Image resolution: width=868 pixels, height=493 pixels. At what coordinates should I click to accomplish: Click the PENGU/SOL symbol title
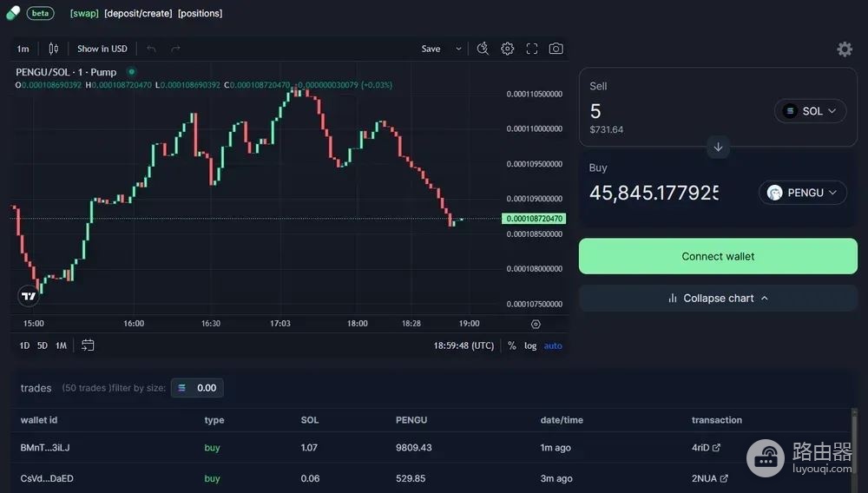coord(66,72)
